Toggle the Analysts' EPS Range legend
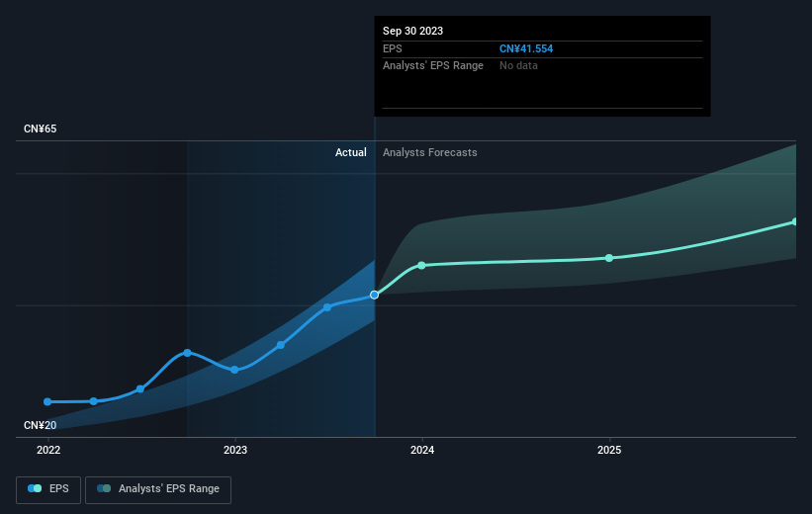The image size is (812, 514). [158, 489]
